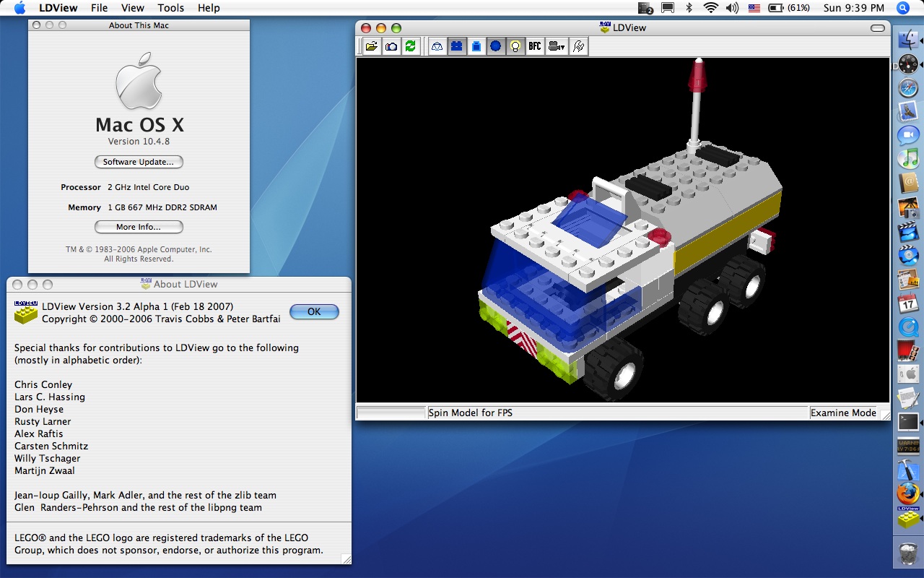Open the LDView application menu

60,8
